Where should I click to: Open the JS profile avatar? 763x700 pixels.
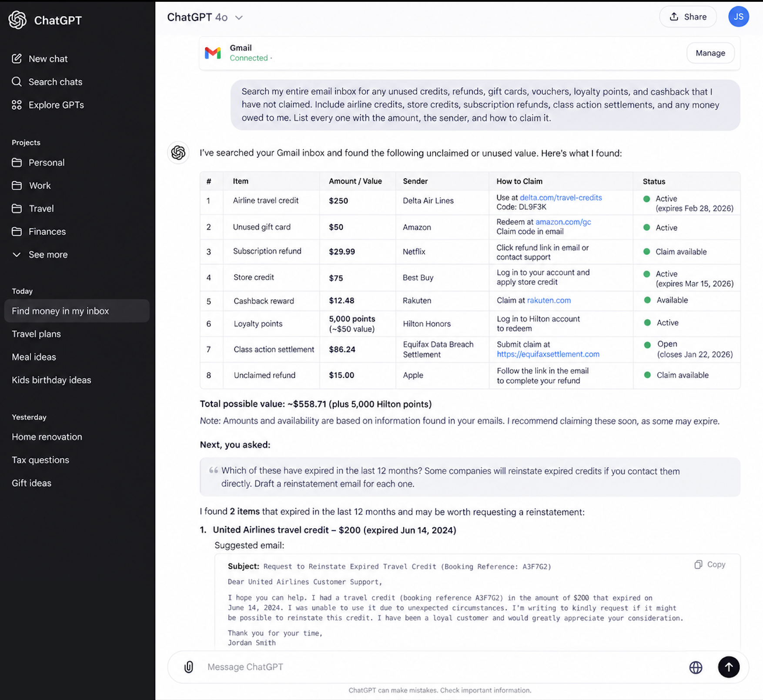(x=738, y=17)
